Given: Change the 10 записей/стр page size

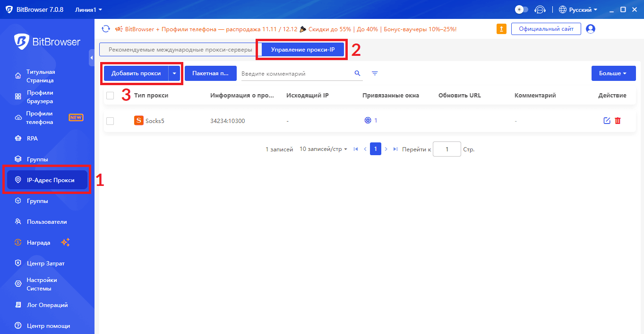Looking at the screenshot, I should [323, 149].
